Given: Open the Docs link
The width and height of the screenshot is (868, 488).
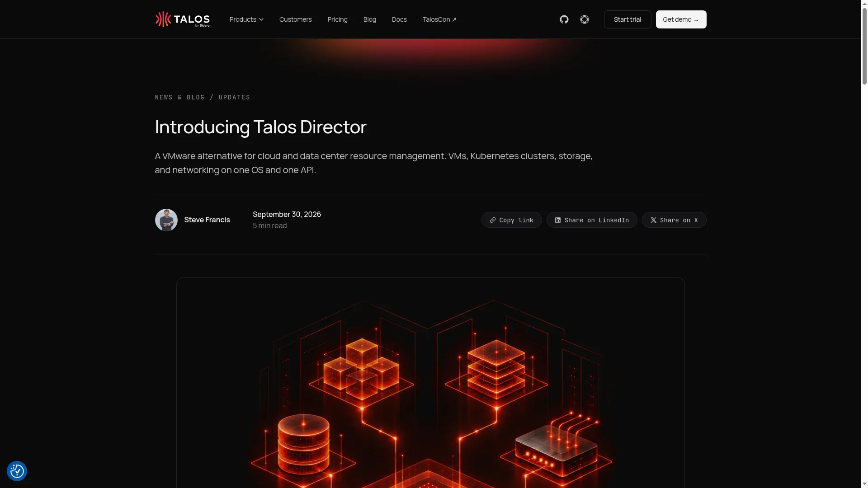Looking at the screenshot, I should (399, 19).
